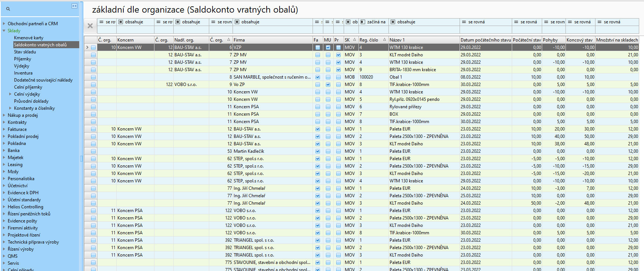Image resolution: width=644 pixels, height=271 pixels.
Task: Toggle the Fa checkbox in the Vo ZP row
Action: click(318, 85)
